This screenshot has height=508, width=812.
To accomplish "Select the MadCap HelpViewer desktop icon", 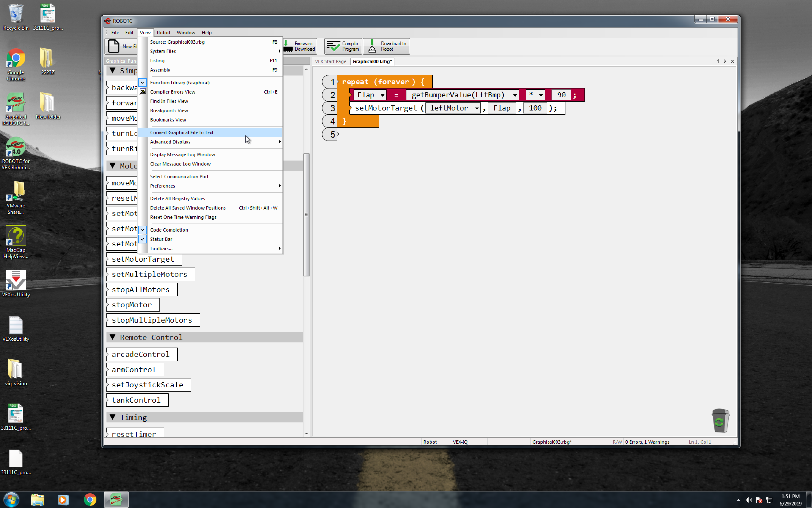I will [x=16, y=242].
